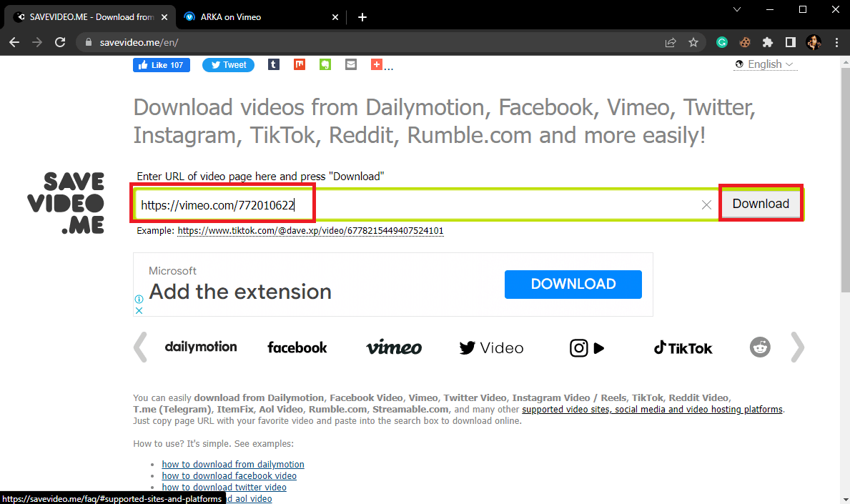Show previous sites in carousel

(x=140, y=347)
